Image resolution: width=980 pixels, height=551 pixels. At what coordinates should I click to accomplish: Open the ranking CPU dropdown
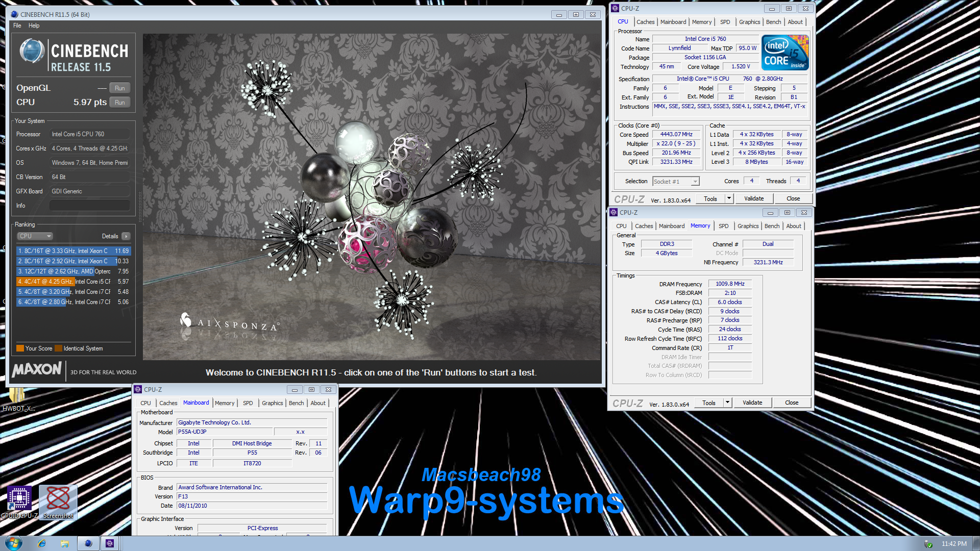click(35, 236)
